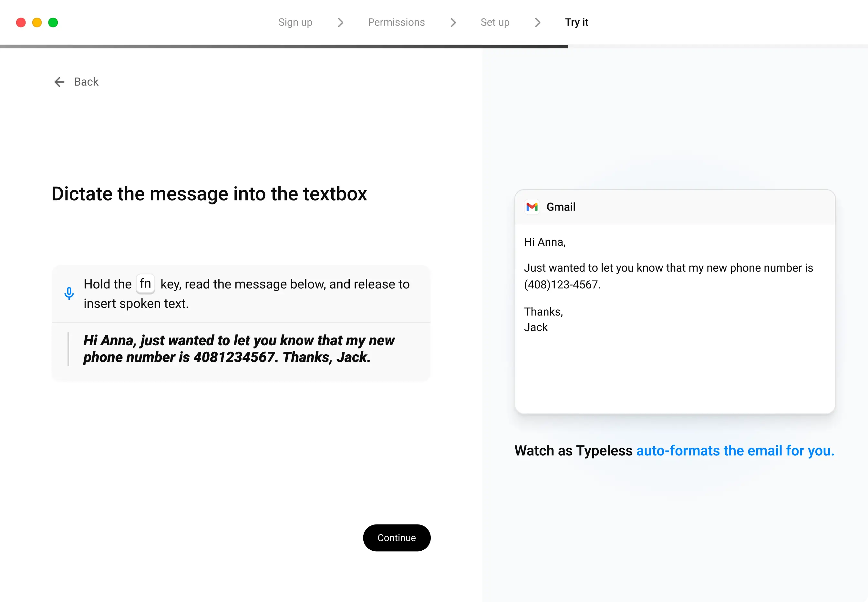This screenshot has width=868, height=602.
Task: Select the Sign up step
Action: pos(295,22)
